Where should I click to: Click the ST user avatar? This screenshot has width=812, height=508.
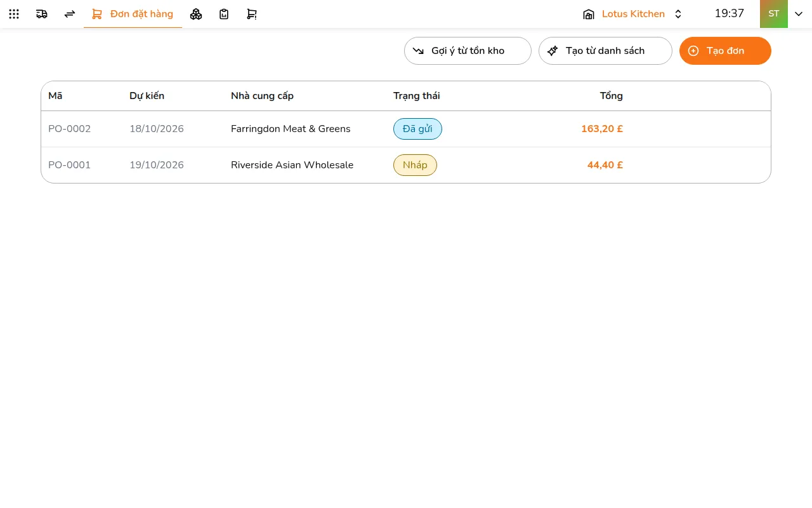(x=774, y=14)
